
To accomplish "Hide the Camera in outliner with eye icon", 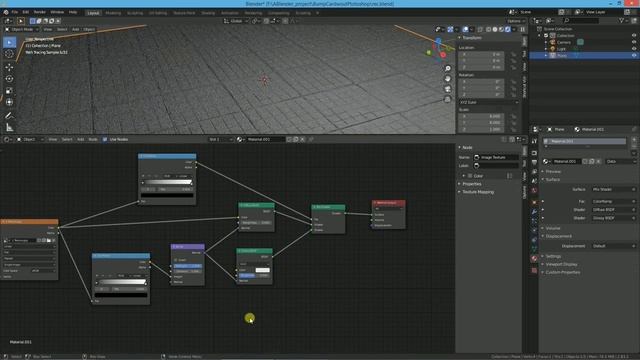I will 634,42.
